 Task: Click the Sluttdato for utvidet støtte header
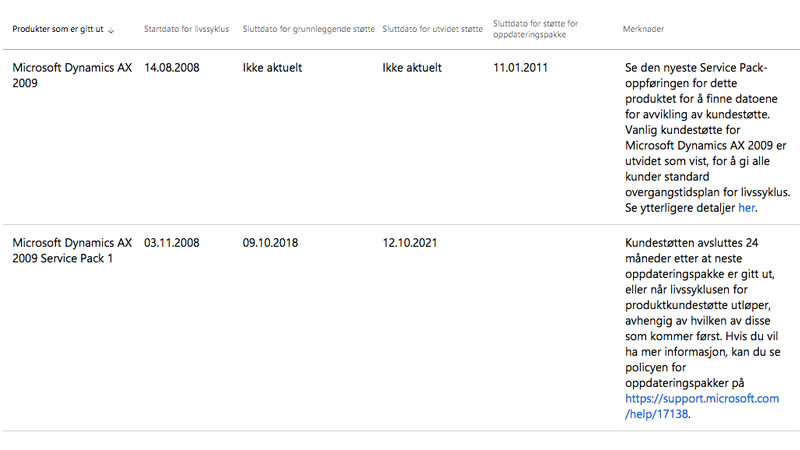pyautogui.click(x=432, y=29)
